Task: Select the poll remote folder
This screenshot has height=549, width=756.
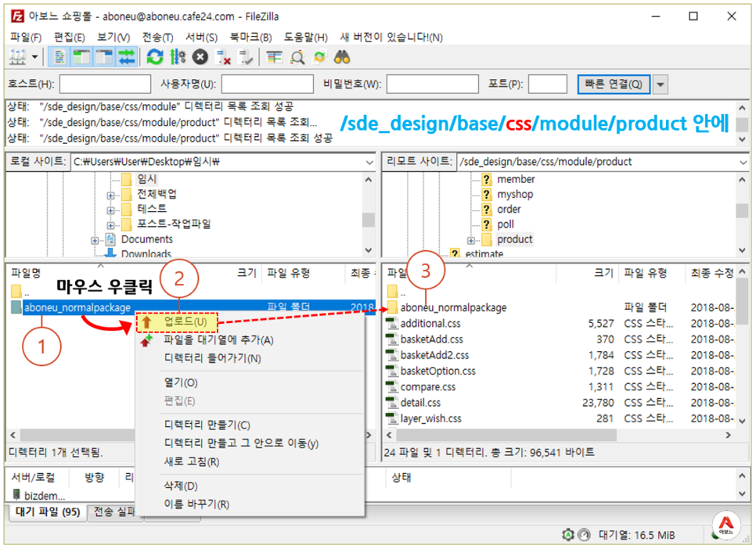Action: tap(506, 224)
